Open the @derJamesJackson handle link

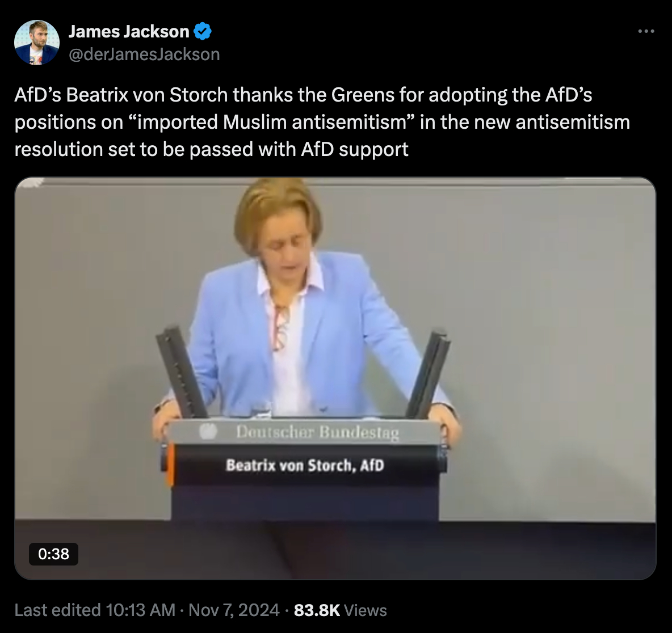pyautogui.click(x=144, y=54)
